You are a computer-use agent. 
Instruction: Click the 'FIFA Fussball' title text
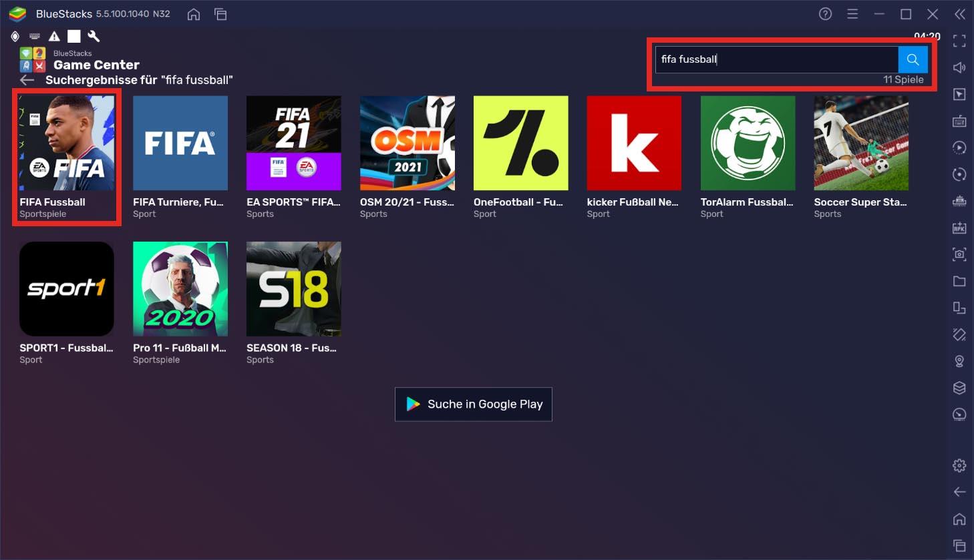tap(53, 202)
